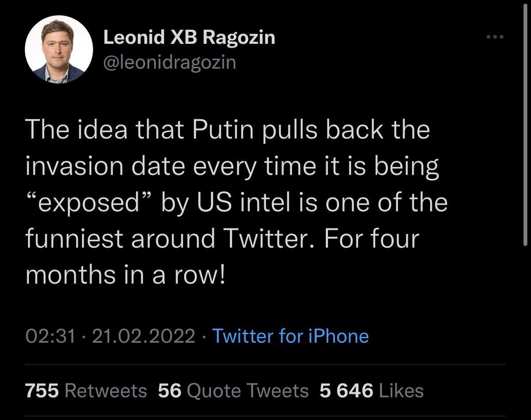This screenshot has width=531, height=420.
Task: Click the 56 quote count number
Action: (x=169, y=391)
